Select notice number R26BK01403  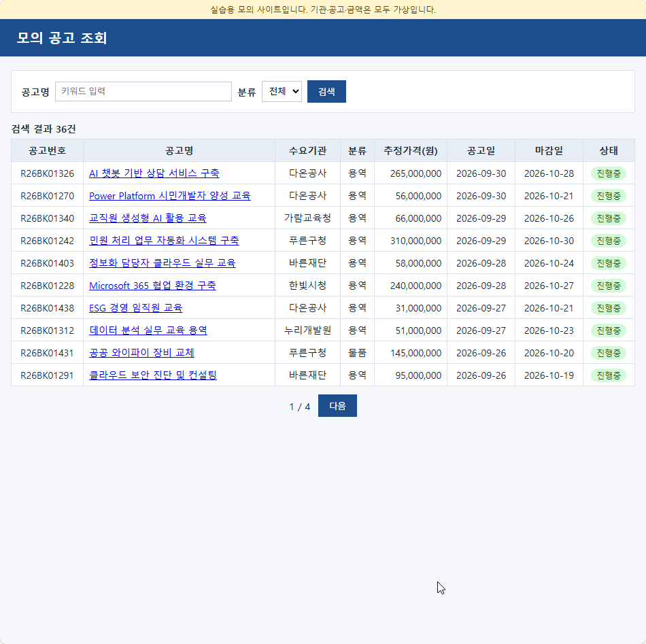pyautogui.click(x=48, y=263)
